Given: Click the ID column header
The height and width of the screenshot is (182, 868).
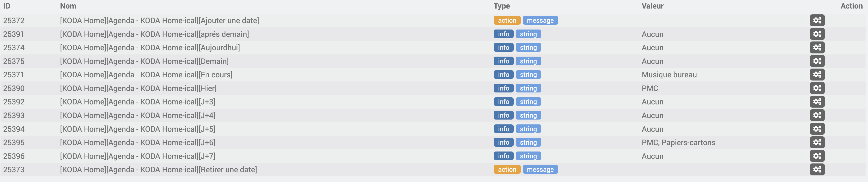Looking at the screenshot, I should tap(7, 6).
